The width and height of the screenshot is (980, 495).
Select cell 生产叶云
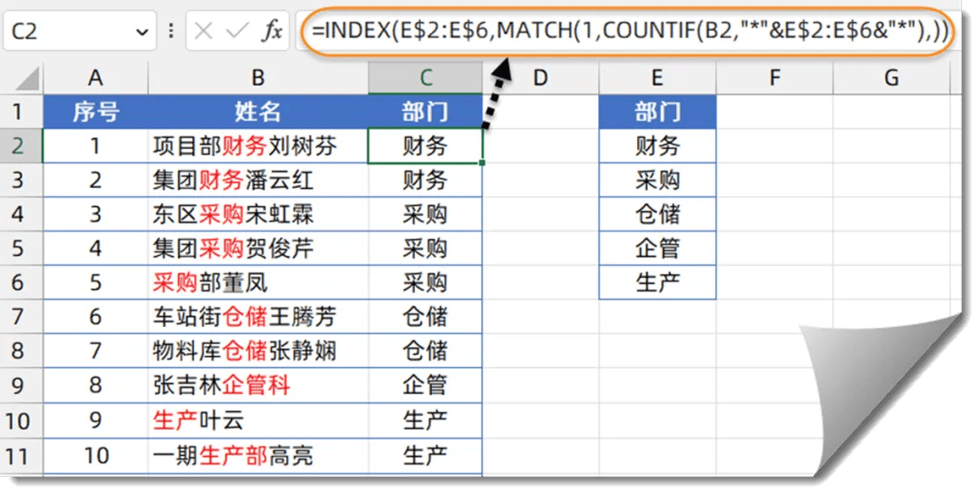point(258,421)
